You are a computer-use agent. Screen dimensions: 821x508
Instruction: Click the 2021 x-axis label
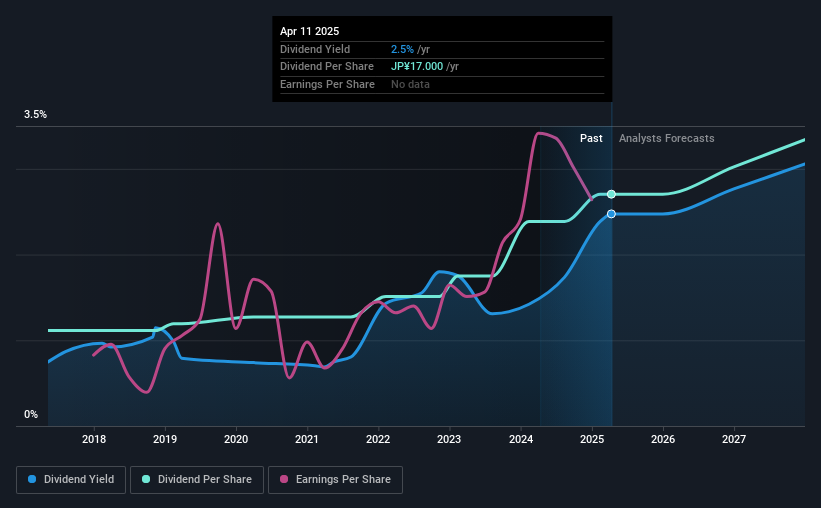point(307,439)
